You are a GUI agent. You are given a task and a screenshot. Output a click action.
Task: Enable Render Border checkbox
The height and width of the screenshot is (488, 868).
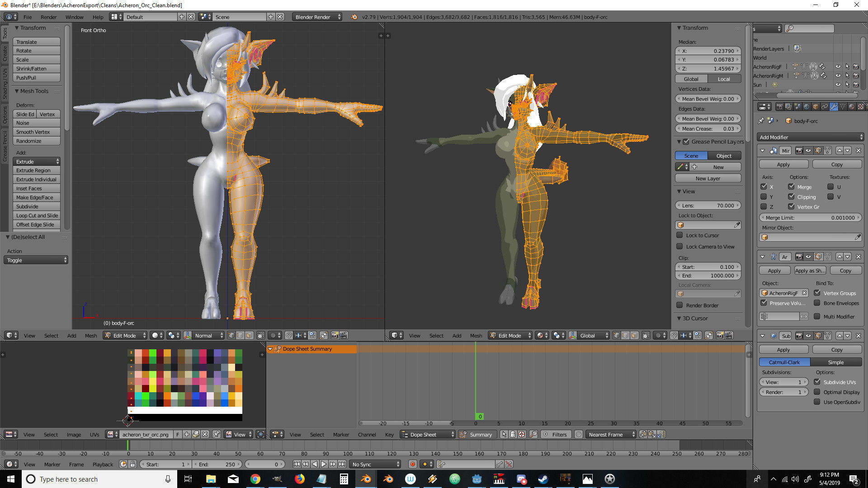pos(679,305)
